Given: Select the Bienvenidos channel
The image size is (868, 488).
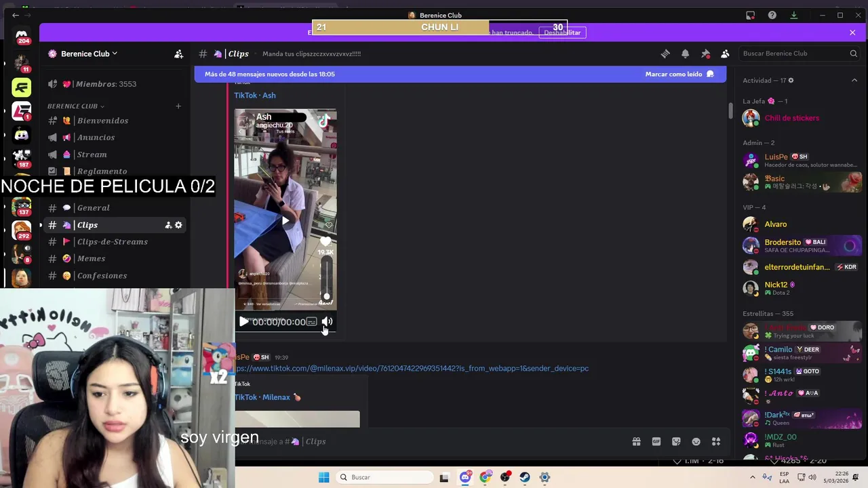Looking at the screenshot, I should [x=115, y=121].
